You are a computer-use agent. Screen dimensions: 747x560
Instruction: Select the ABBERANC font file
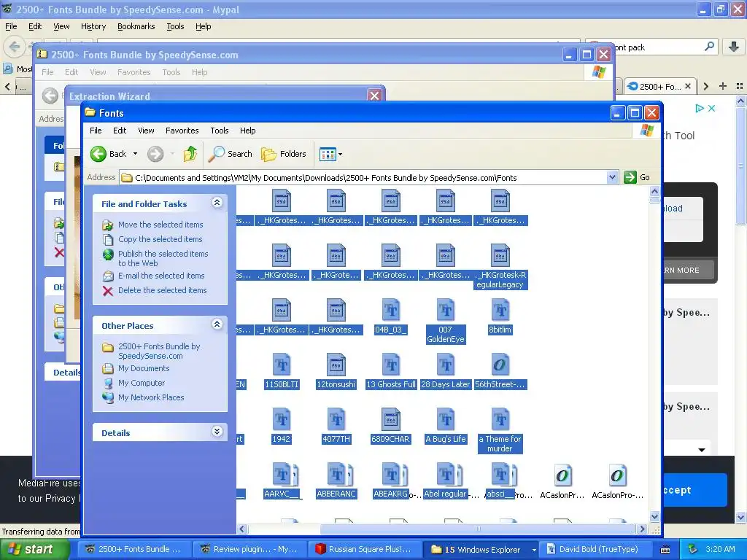(336, 481)
